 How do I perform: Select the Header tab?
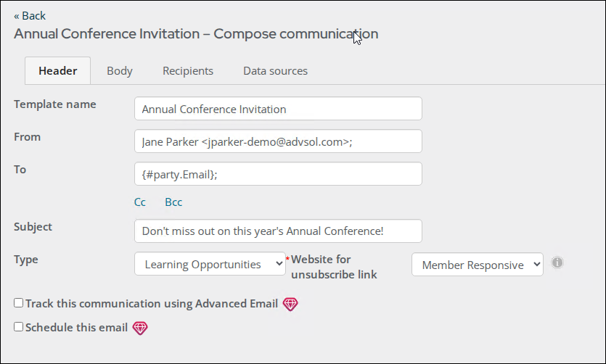click(x=57, y=71)
